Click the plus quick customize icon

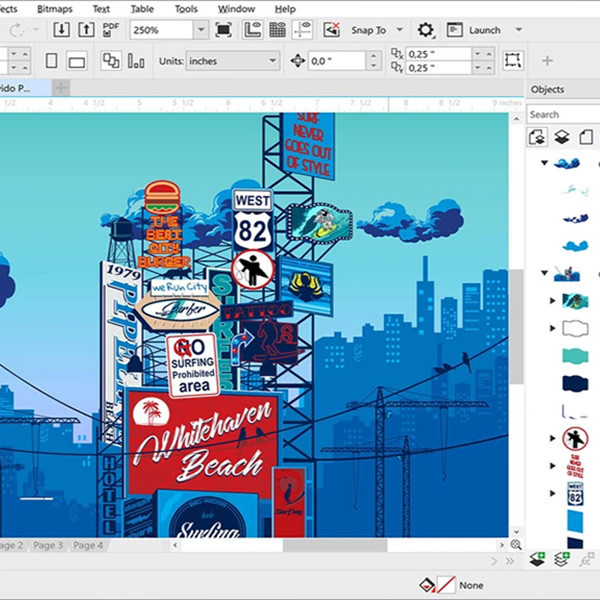click(547, 60)
